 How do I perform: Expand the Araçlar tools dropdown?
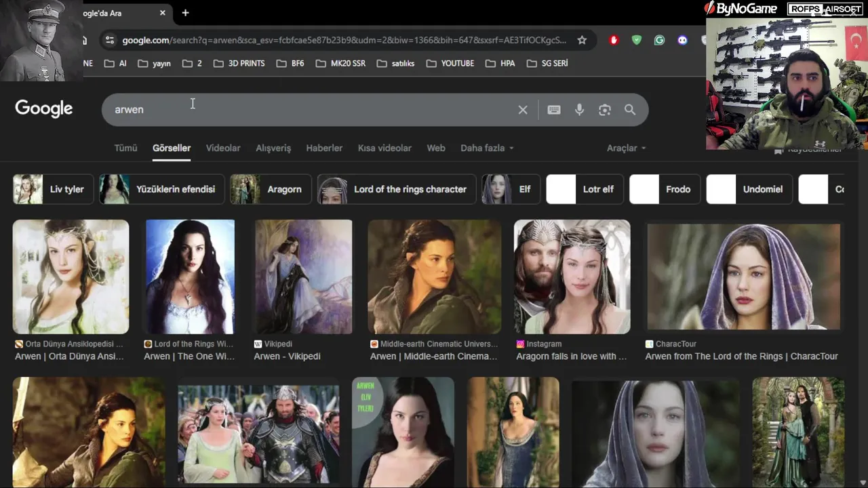[626, 148]
